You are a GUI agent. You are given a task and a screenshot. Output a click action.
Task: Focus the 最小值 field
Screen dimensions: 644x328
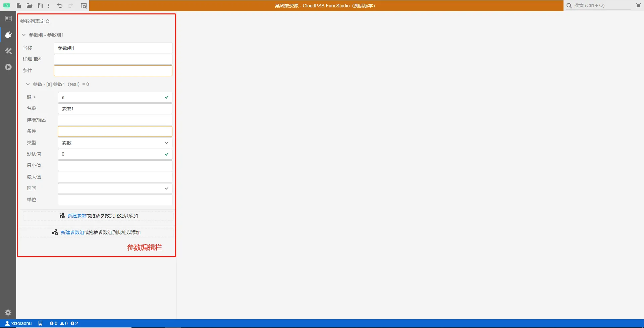115,166
